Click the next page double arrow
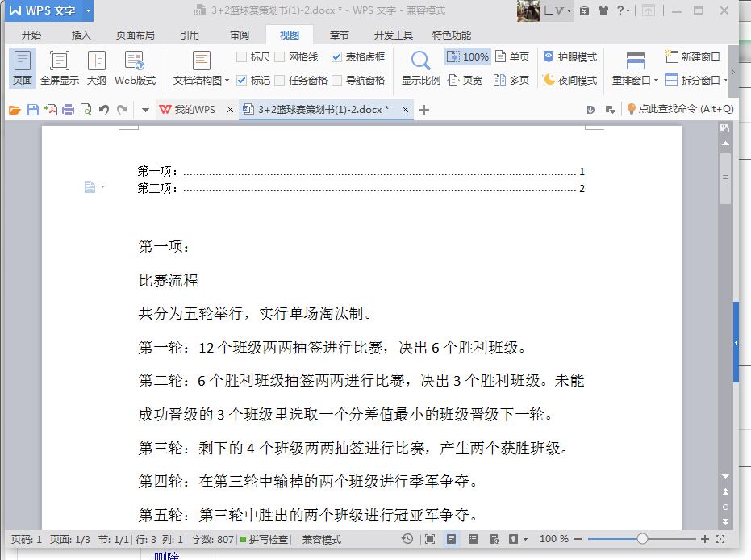751x560 pixels. pyautogui.click(x=726, y=522)
